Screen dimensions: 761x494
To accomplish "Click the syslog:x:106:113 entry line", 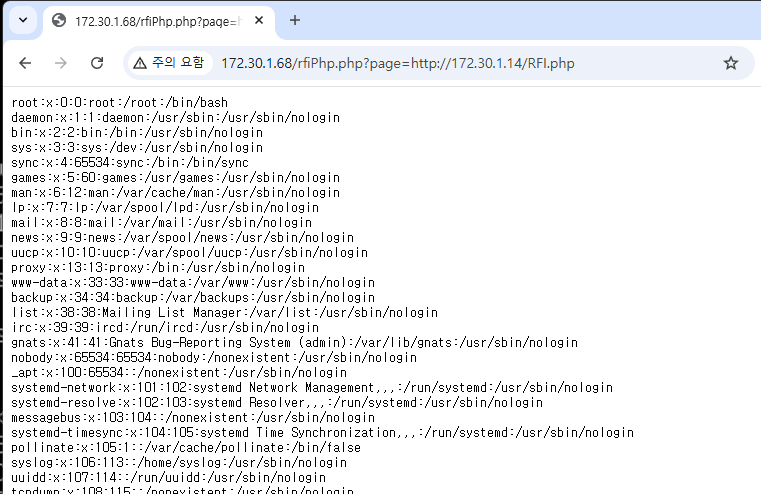I will click(x=179, y=462).
